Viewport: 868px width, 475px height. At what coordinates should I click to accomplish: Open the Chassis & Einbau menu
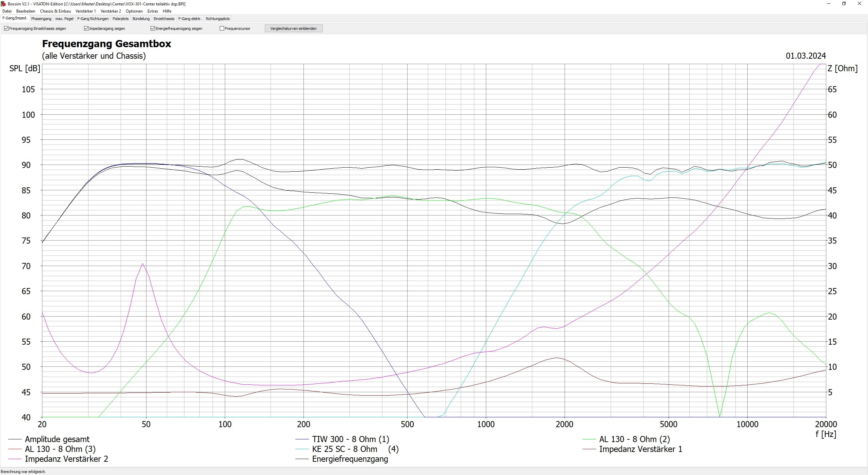click(55, 11)
